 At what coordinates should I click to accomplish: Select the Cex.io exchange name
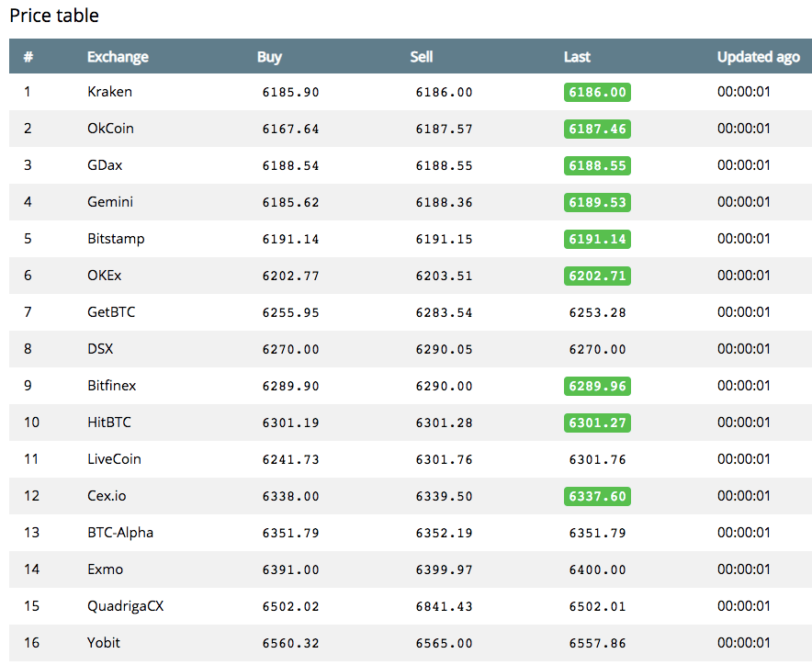pyautogui.click(x=107, y=496)
